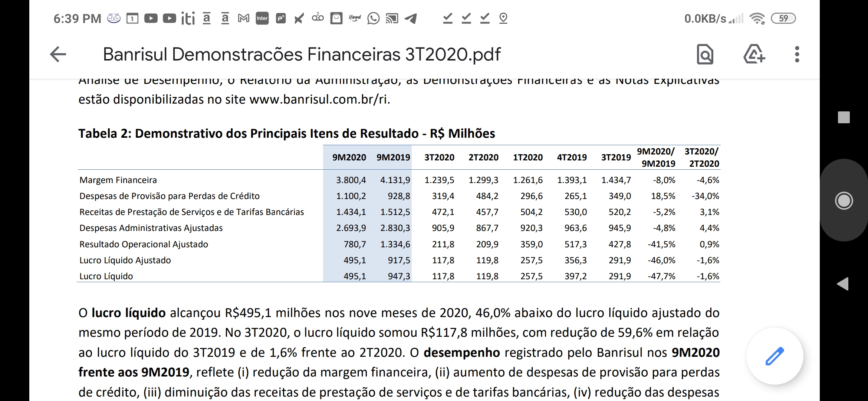This screenshot has width=868, height=401.
Task: Tap the calendar notification icon in status bar
Action: 132,18
